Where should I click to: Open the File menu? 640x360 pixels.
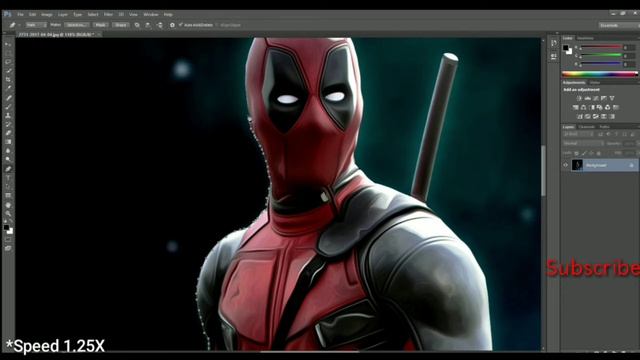coord(20,14)
